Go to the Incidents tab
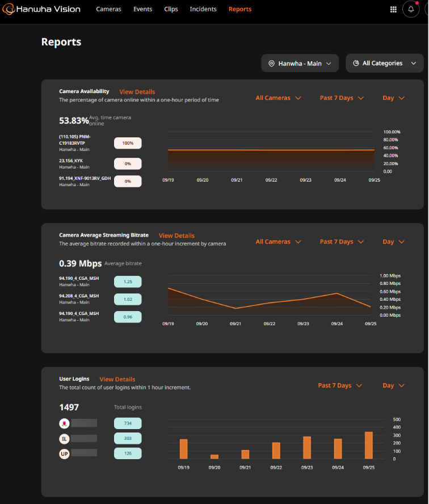Viewport: 429px width, 504px height. [x=203, y=10]
